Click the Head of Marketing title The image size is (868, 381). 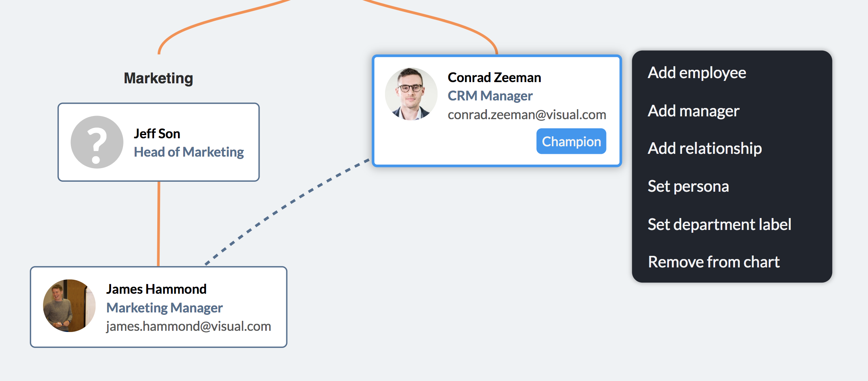[189, 152]
